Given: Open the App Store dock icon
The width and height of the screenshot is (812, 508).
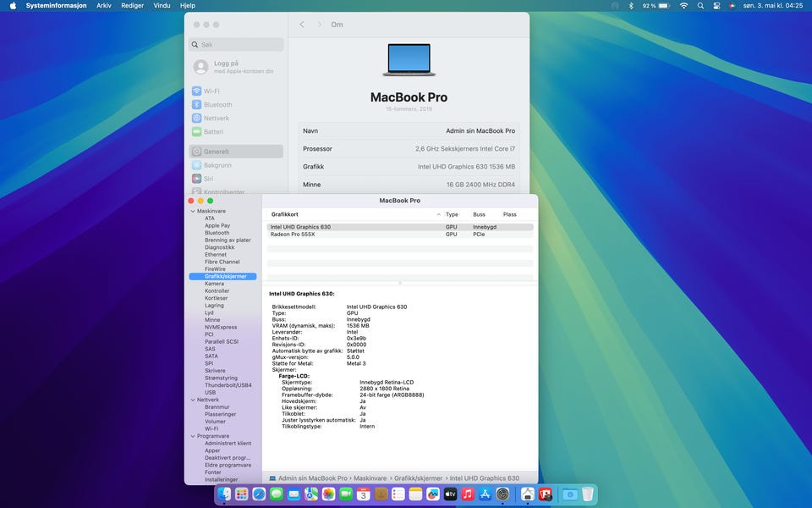Looking at the screenshot, I should pos(486,494).
